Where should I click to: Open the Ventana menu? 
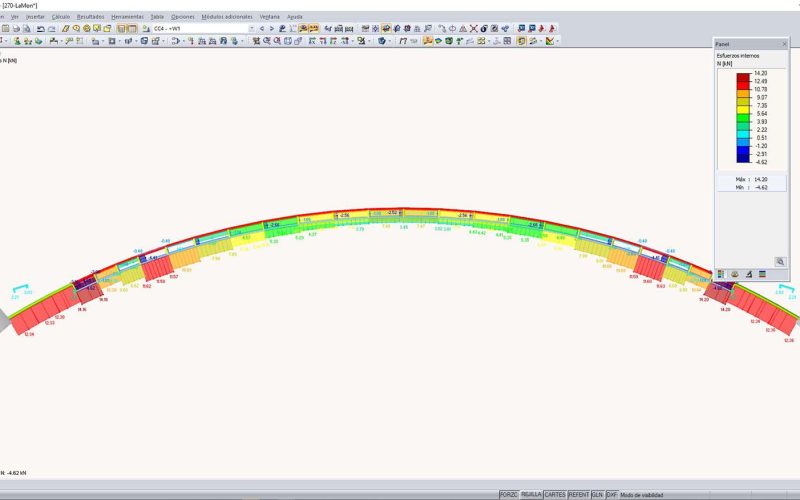(x=270, y=17)
